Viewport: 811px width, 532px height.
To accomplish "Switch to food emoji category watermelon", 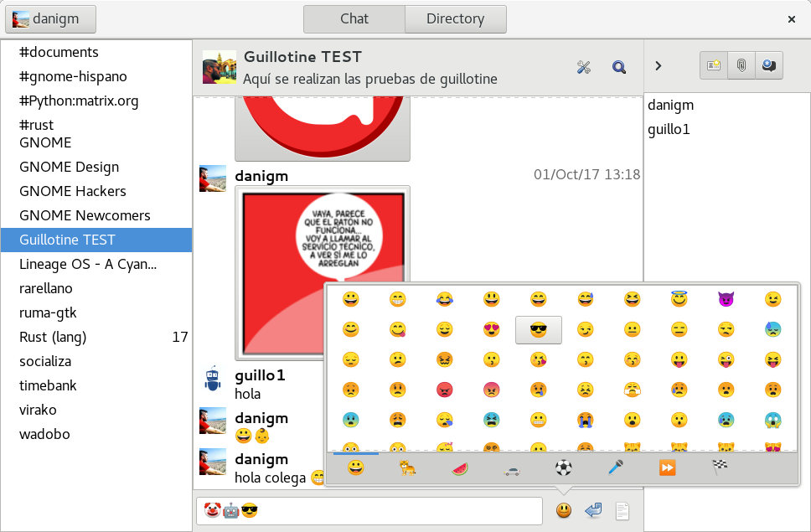I will pyautogui.click(x=460, y=468).
